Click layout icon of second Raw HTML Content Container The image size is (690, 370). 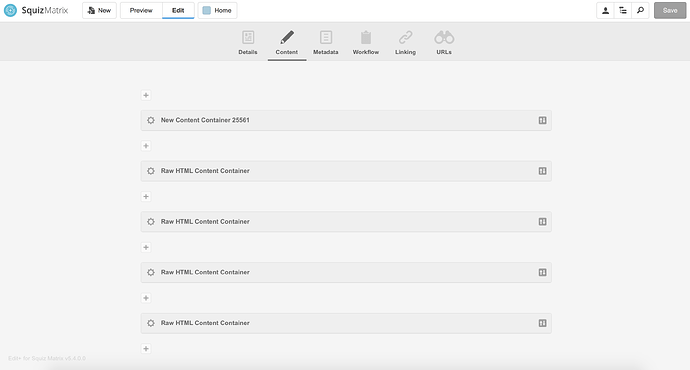tap(543, 222)
